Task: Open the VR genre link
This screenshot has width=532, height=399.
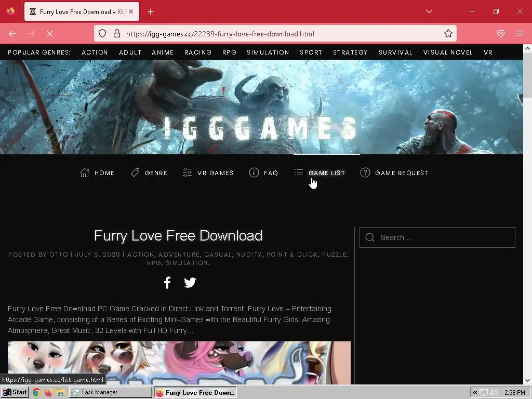Action: tap(488, 52)
